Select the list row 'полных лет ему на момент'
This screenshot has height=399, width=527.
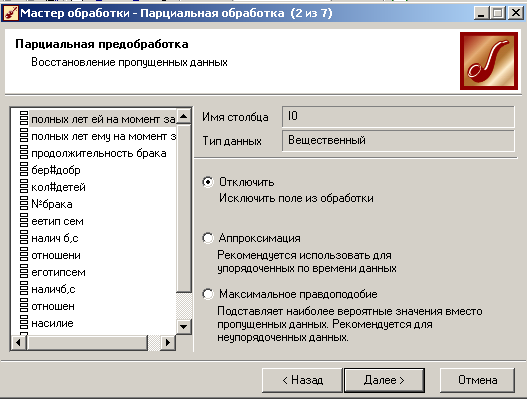104,136
